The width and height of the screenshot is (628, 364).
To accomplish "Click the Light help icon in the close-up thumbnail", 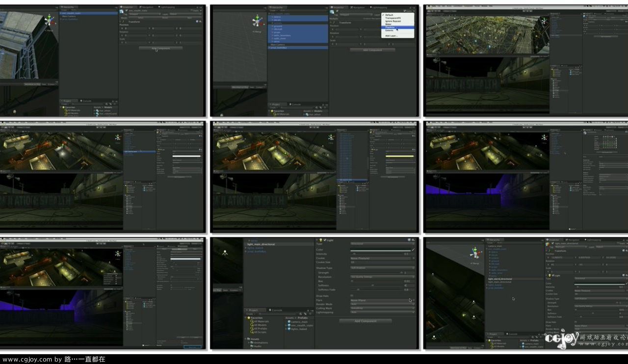I will [x=409, y=240].
